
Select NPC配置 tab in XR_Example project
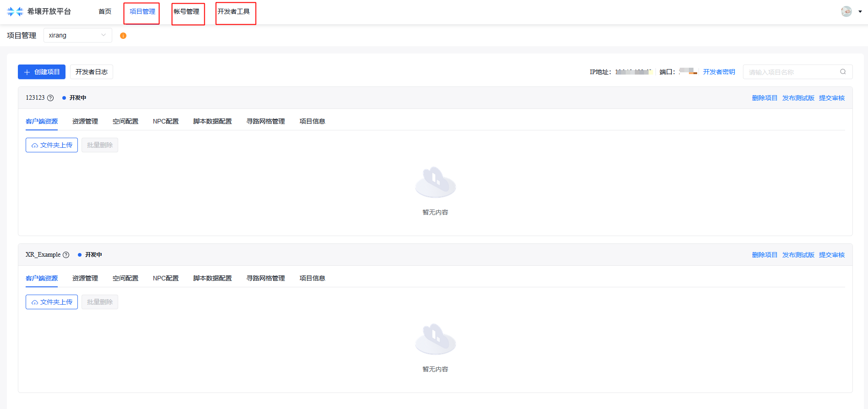click(166, 278)
